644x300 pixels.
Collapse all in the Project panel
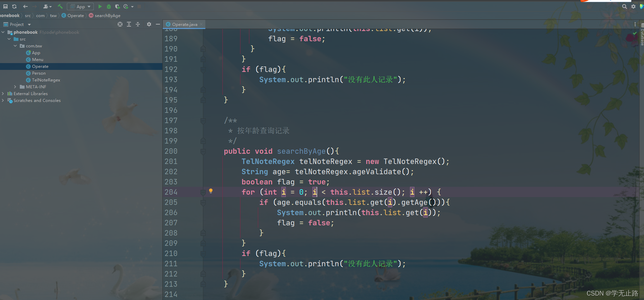[x=138, y=24]
